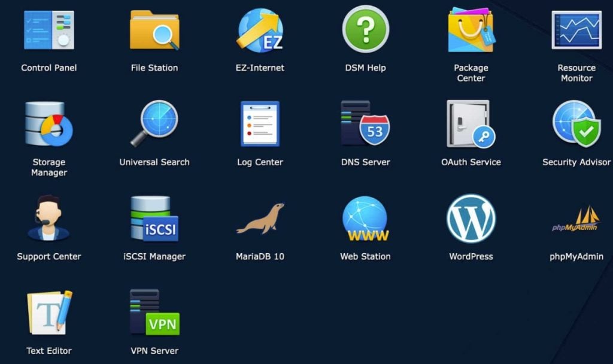Screen dimensions: 613x364
Task: Open Support Center agent icon
Action: [x=49, y=218]
